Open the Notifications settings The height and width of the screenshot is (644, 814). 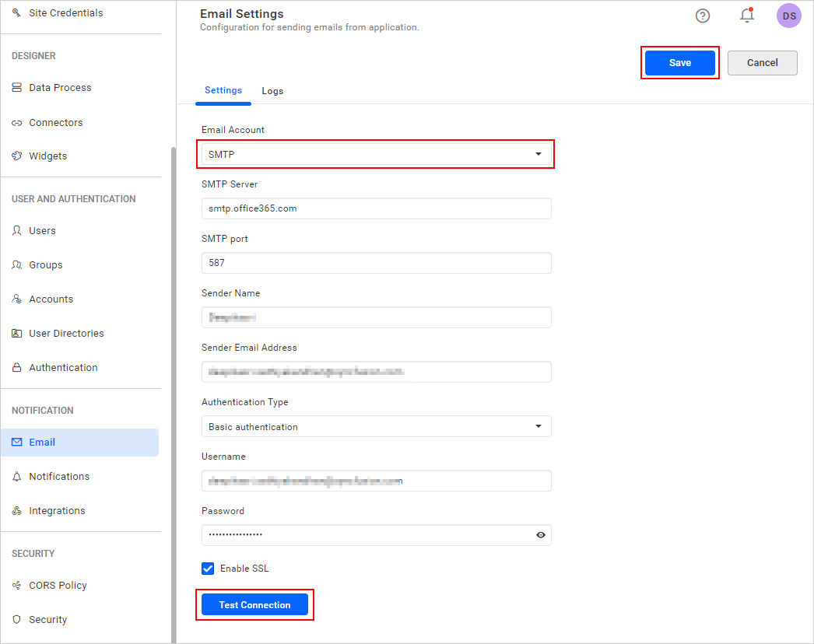(60, 476)
